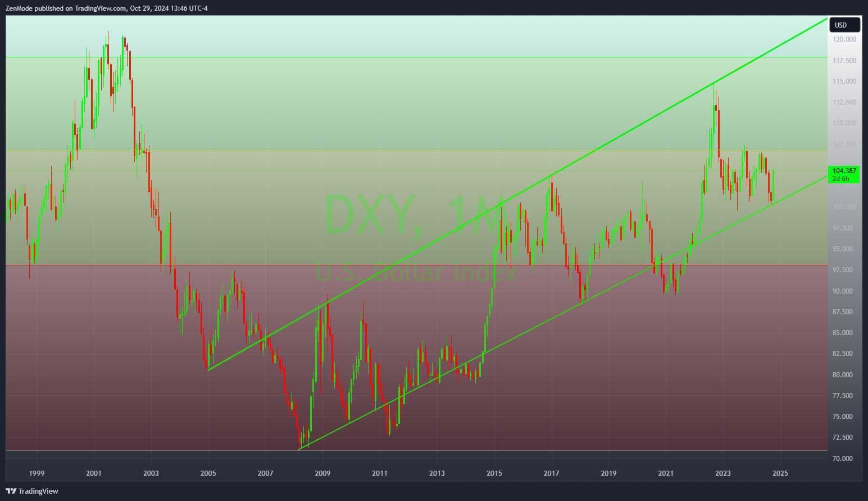Click the 112.500 price axis label

click(x=844, y=102)
